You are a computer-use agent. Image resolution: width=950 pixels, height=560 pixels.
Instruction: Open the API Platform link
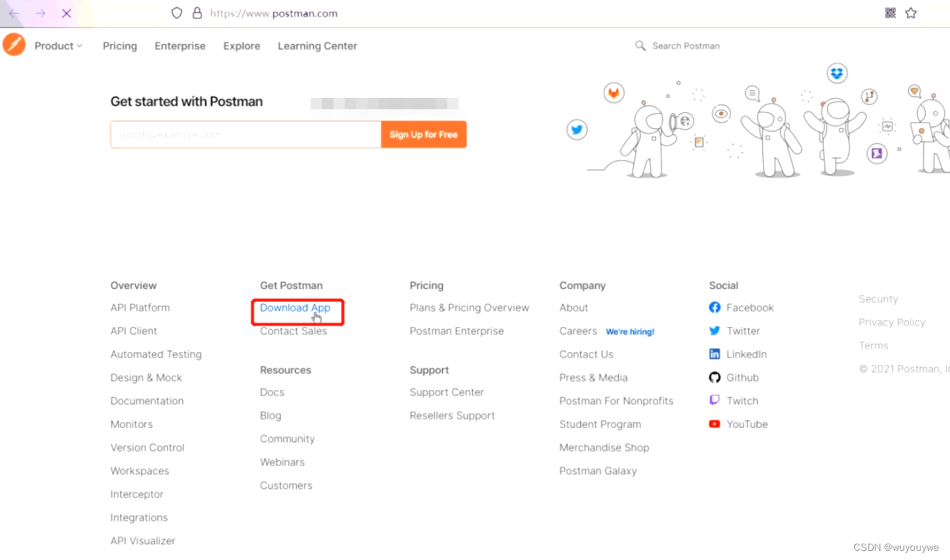pyautogui.click(x=140, y=307)
